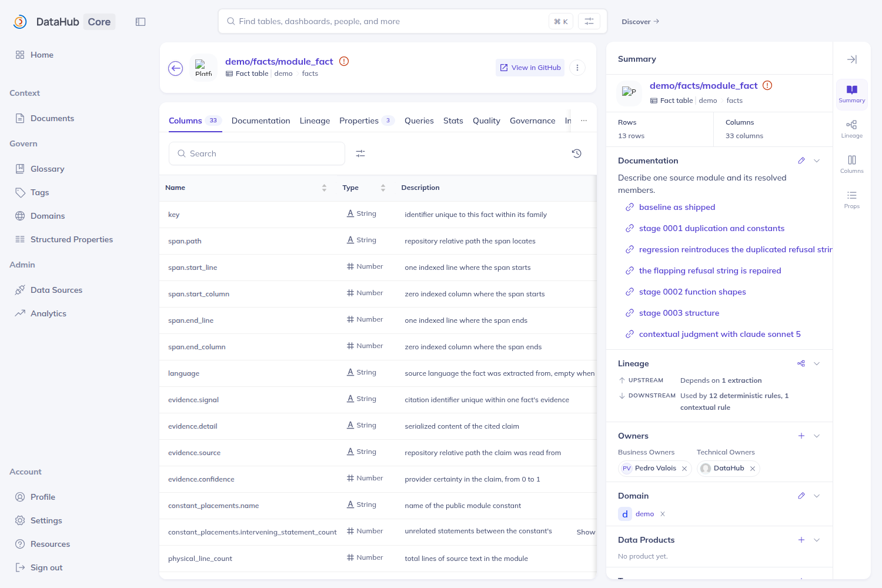Remove owner Pedro Valois
Viewport: 882px width, 588px height.
[684, 469]
